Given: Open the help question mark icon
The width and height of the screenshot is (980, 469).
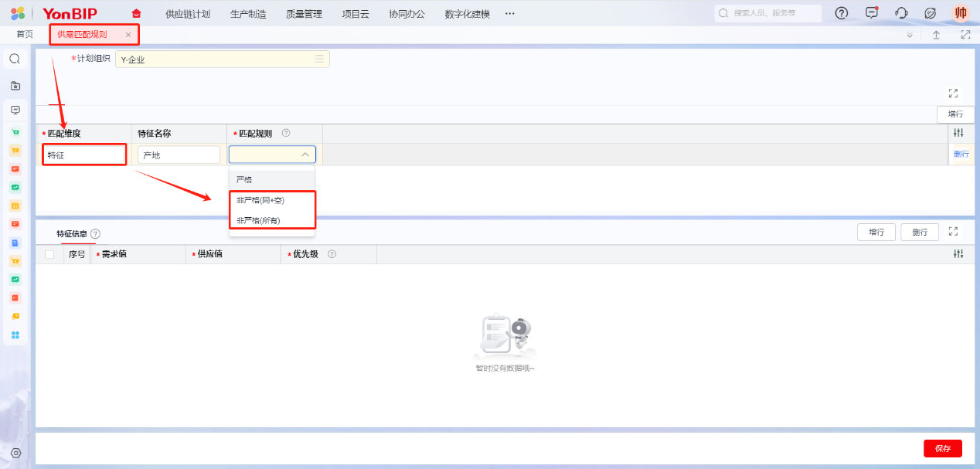Looking at the screenshot, I should pos(842,13).
